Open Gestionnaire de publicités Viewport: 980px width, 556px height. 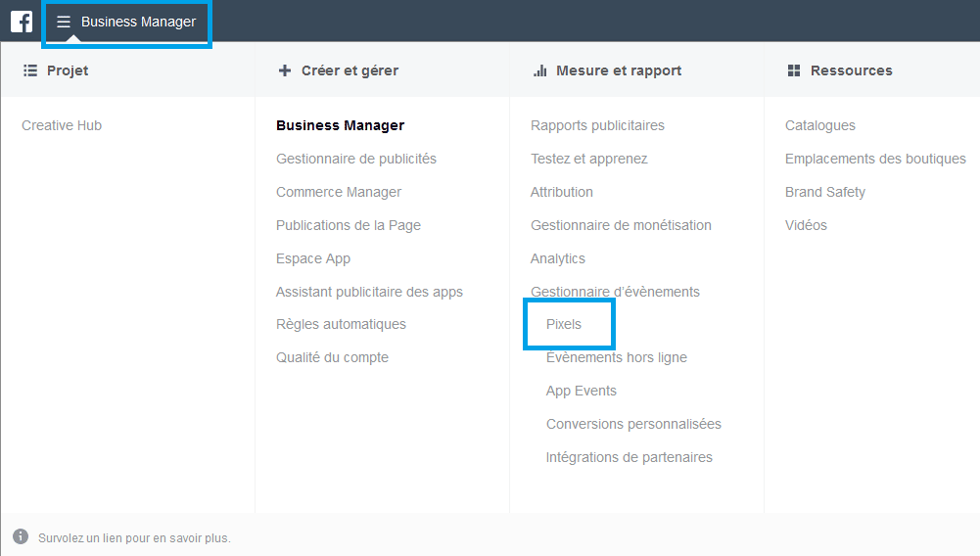(356, 159)
